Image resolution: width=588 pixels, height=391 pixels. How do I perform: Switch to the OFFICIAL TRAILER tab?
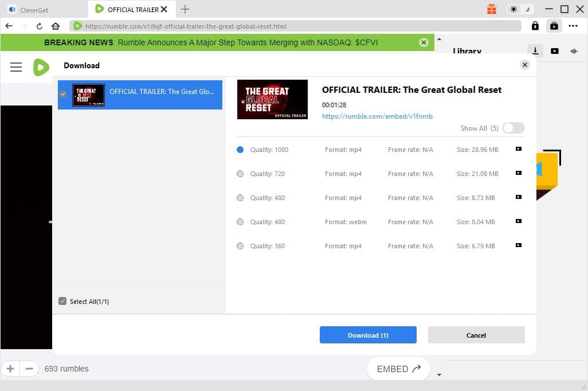click(131, 9)
